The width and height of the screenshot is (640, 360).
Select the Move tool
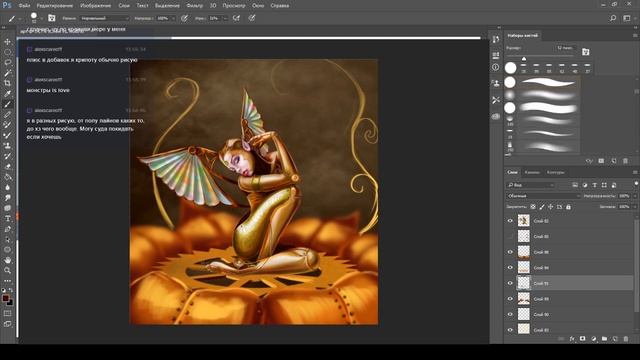tap(7, 42)
